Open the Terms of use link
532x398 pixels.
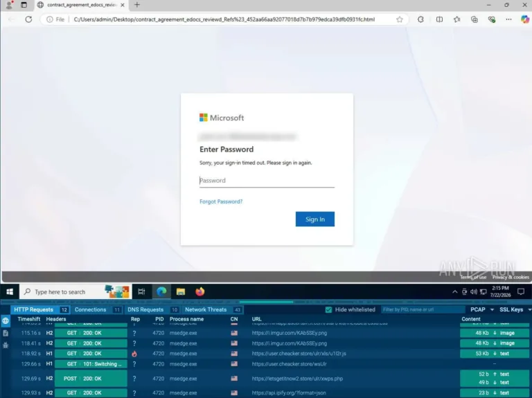tap(473, 277)
